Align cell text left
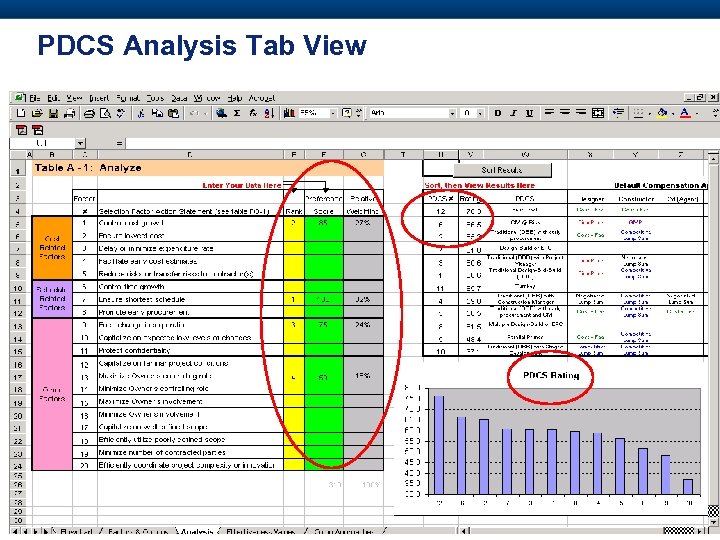This screenshot has height=540, width=720. pos(549,113)
